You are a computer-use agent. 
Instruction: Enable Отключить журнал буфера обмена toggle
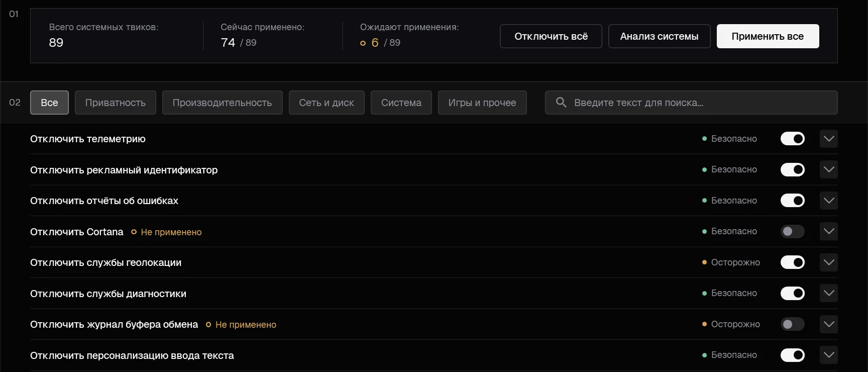[793, 324]
